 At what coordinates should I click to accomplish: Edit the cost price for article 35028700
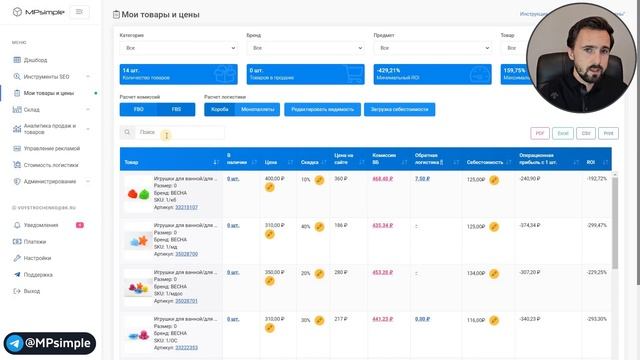point(494,227)
